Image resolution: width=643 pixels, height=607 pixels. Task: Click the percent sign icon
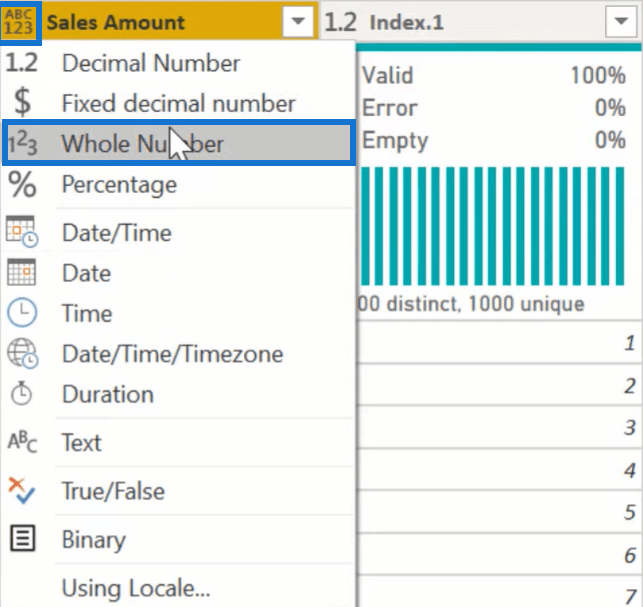pyautogui.click(x=23, y=184)
